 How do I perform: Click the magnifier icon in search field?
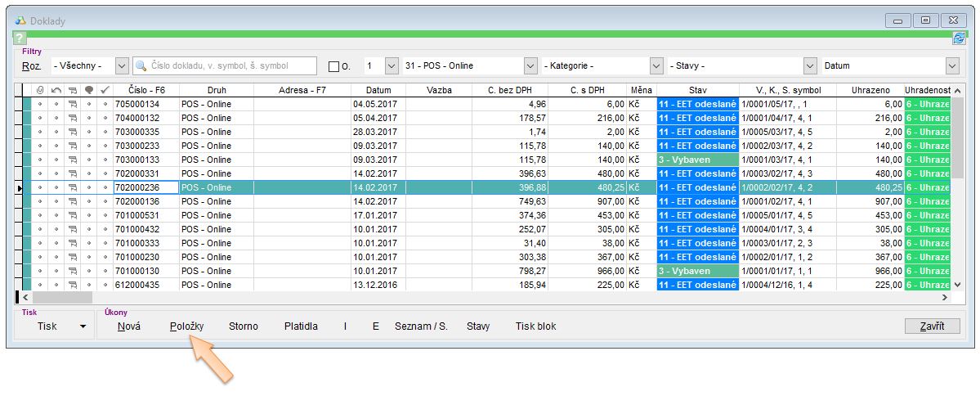141,66
